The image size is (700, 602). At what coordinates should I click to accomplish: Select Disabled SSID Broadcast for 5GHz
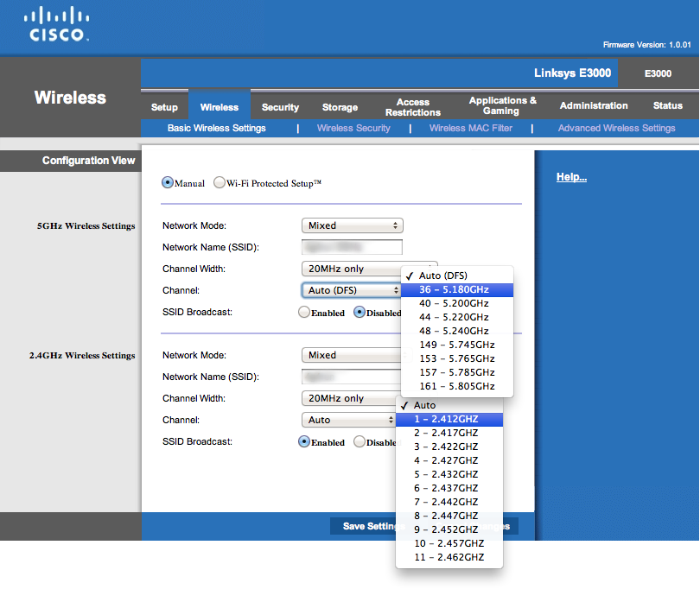coord(360,312)
